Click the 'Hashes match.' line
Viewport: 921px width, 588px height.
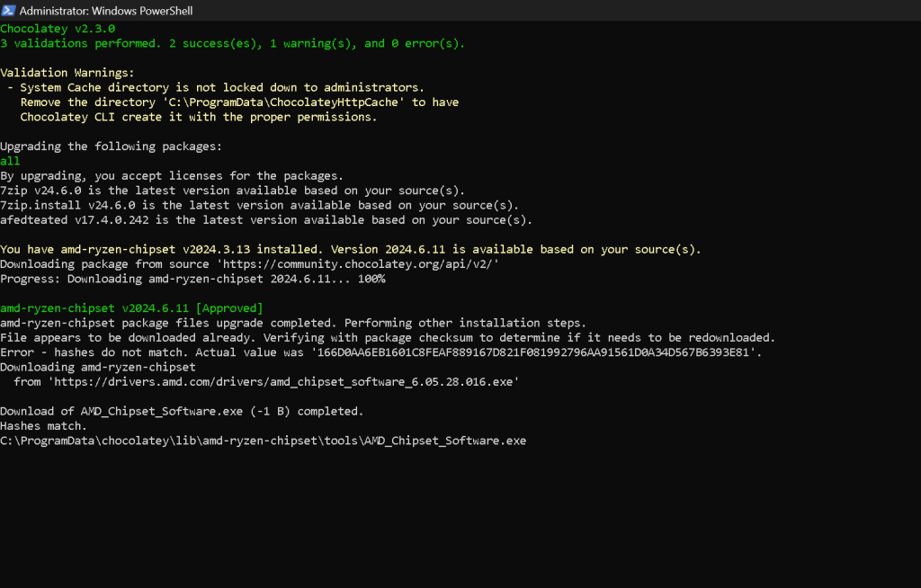coord(43,425)
